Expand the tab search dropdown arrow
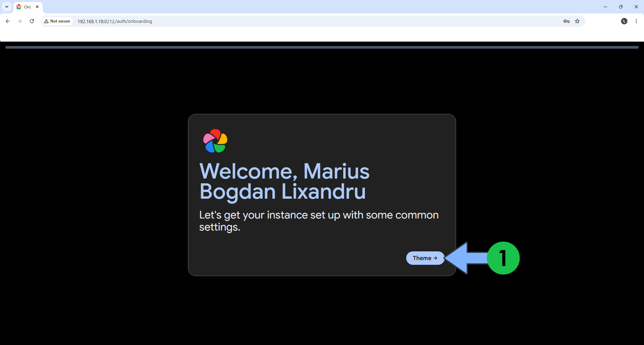 pyautogui.click(x=7, y=7)
